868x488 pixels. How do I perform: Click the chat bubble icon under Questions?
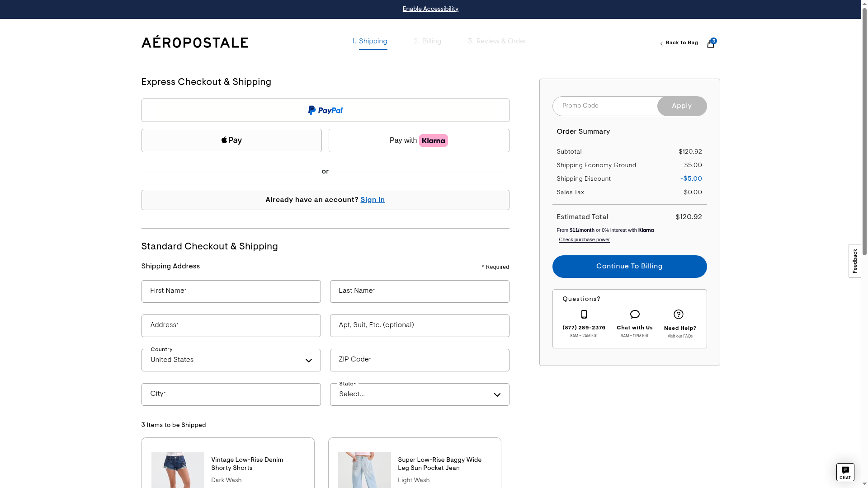tap(635, 314)
